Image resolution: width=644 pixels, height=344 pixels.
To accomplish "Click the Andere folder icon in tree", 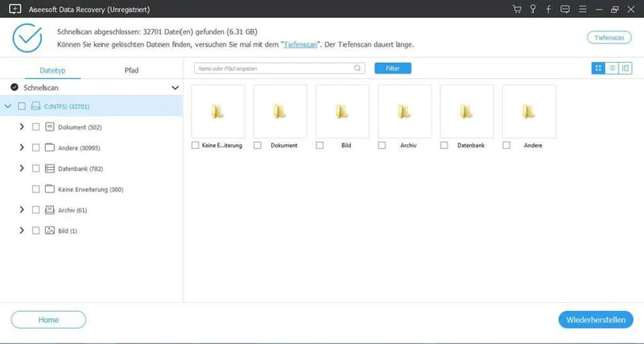I will tap(50, 147).
